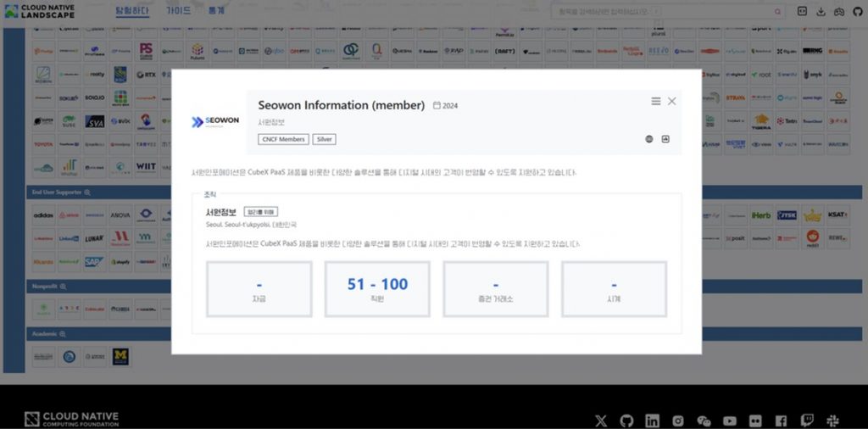Image resolution: width=868 pixels, height=429 pixels.
Task: Open the adidas logo tile
Action: (43, 215)
